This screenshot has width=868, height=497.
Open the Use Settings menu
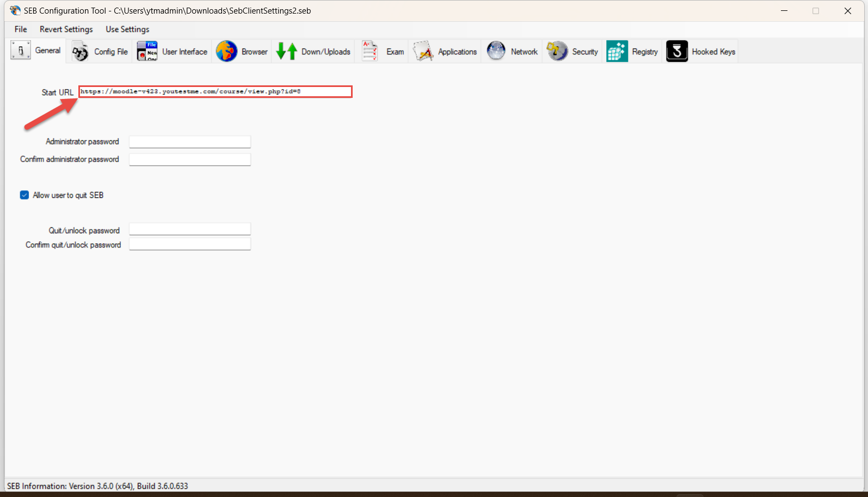pos(127,29)
